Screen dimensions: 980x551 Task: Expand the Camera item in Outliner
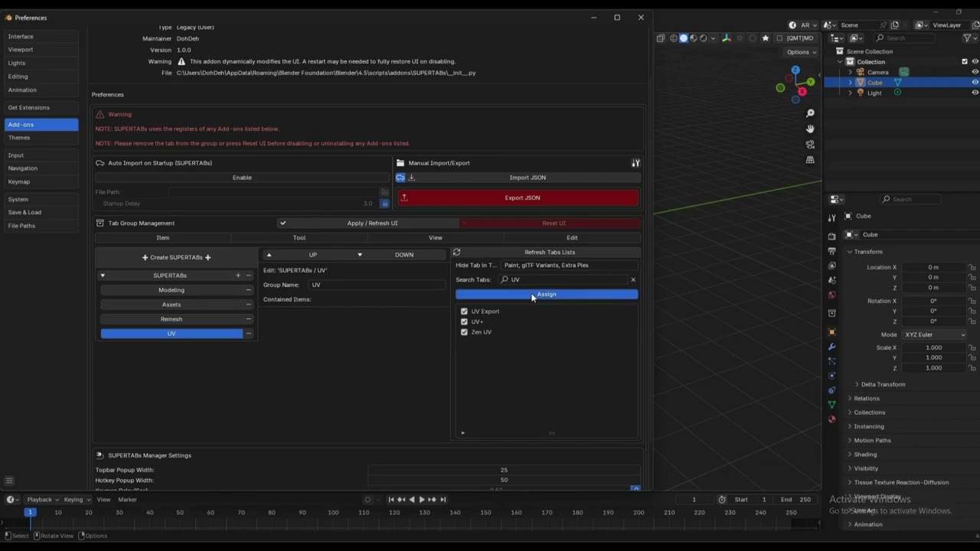pyautogui.click(x=850, y=72)
